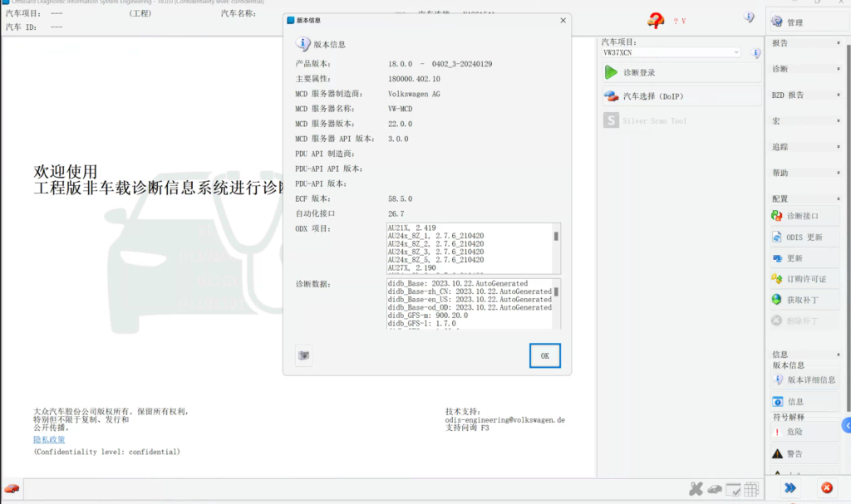Open 诊断接口 configuration
The image size is (851, 504).
(x=803, y=216)
